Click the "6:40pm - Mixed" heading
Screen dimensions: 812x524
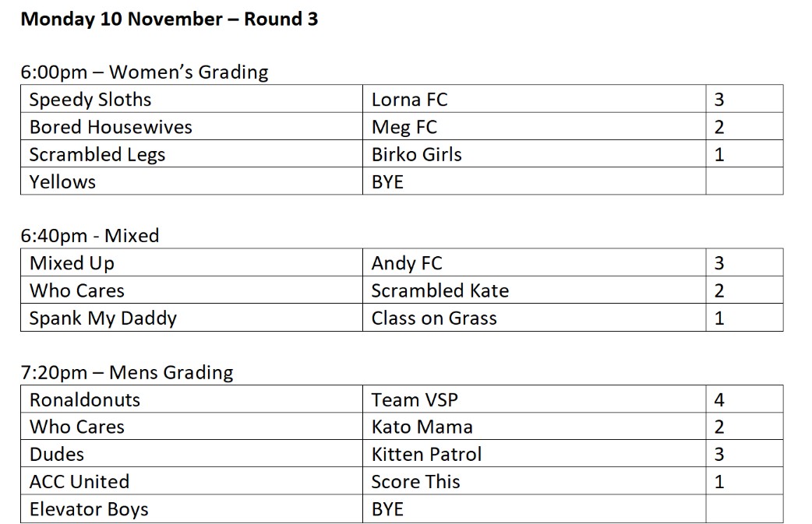click(x=90, y=236)
